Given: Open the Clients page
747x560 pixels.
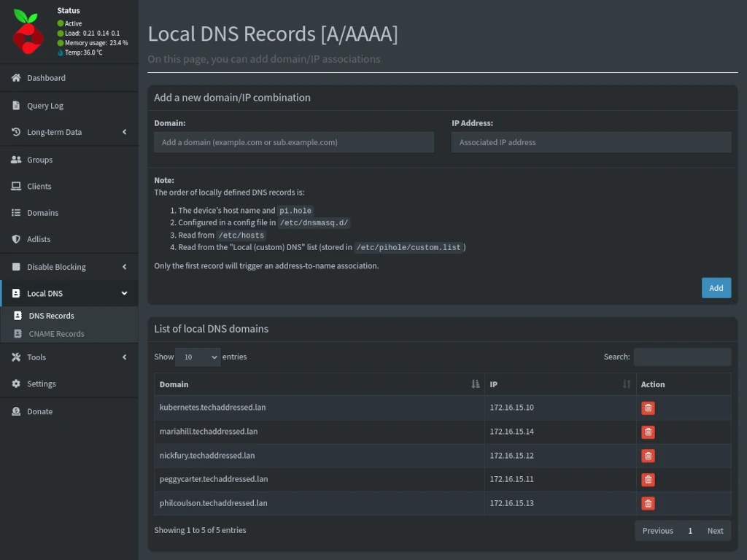Looking at the screenshot, I should pyautogui.click(x=40, y=186).
